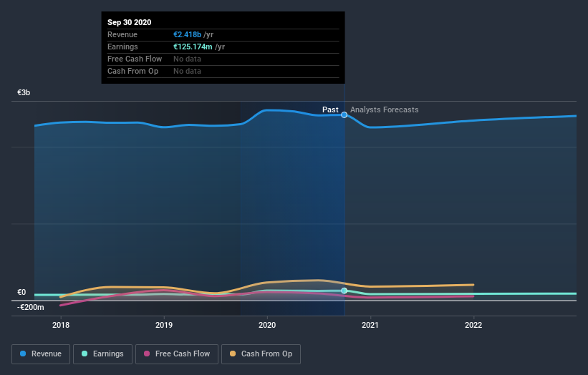Click the Past label on the chart

click(330, 109)
